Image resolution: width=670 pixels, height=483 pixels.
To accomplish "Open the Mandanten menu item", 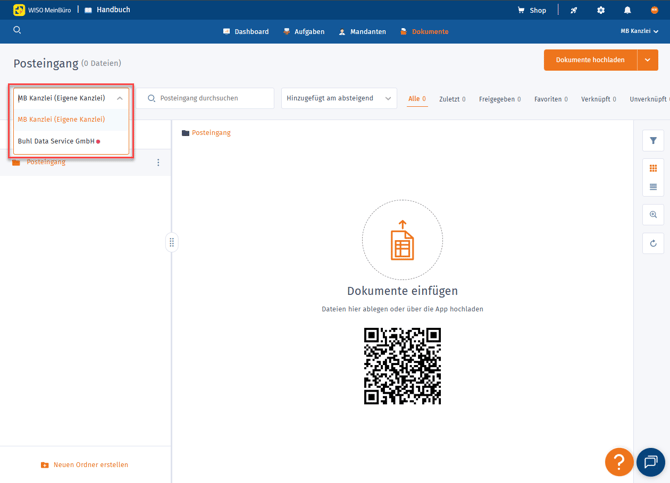I will [362, 32].
